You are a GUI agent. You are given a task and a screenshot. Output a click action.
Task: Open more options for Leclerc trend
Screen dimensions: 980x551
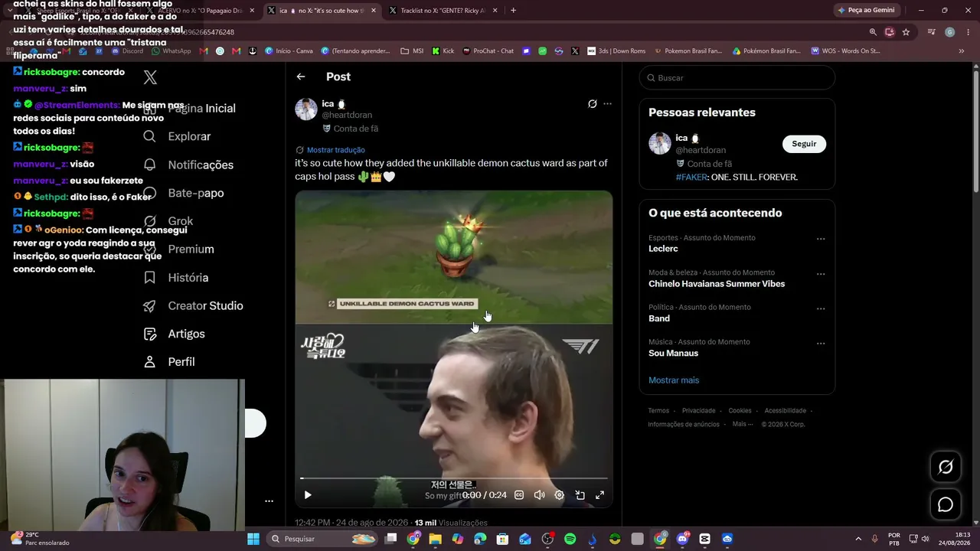[821, 239]
